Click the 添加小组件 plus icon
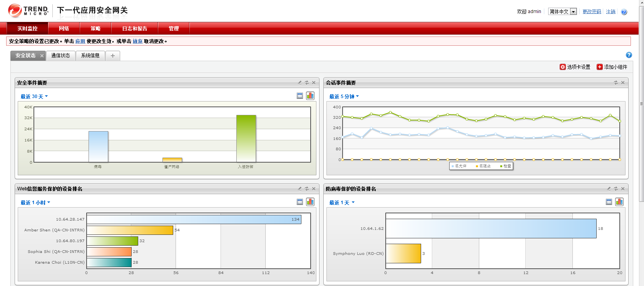The height and width of the screenshot is (286, 644). pyautogui.click(x=599, y=67)
